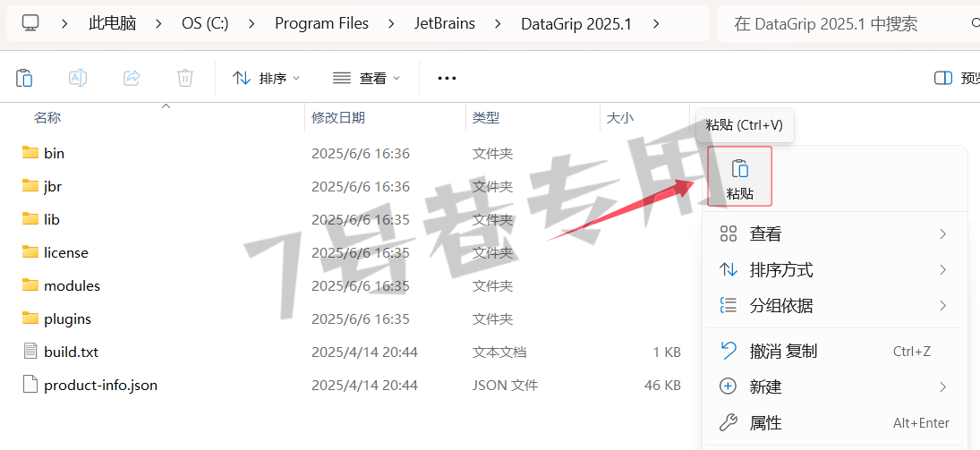The image size is (980, 450).
Task: Select the bin folder
Action: tap(55, 153)
